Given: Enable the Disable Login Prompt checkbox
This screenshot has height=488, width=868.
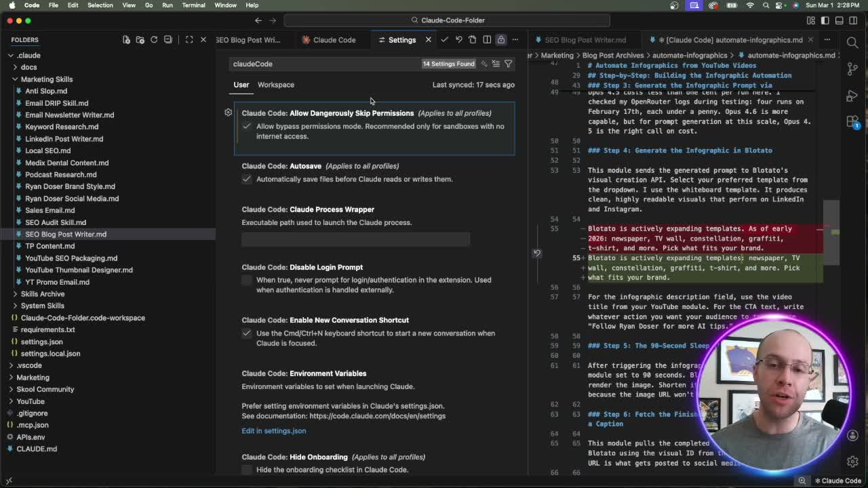Looking at the screenshot, I should coord(247,280).
